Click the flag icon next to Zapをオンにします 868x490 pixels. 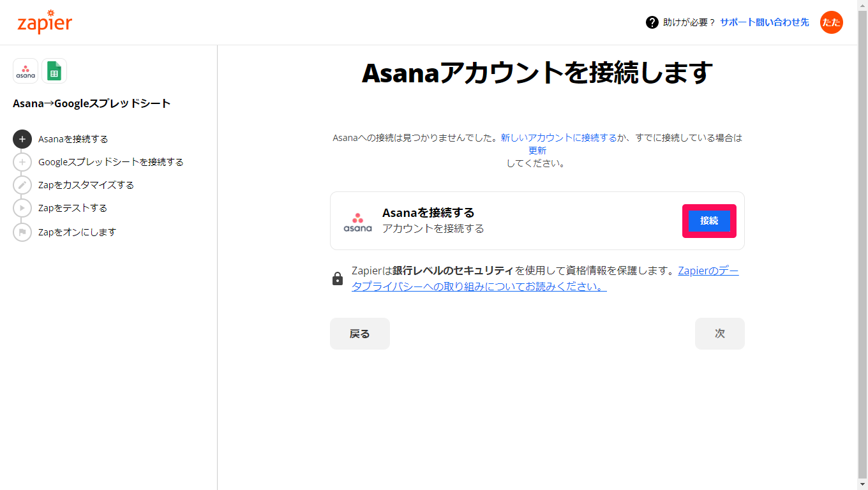pyautogui.click(x=22, y=232)
